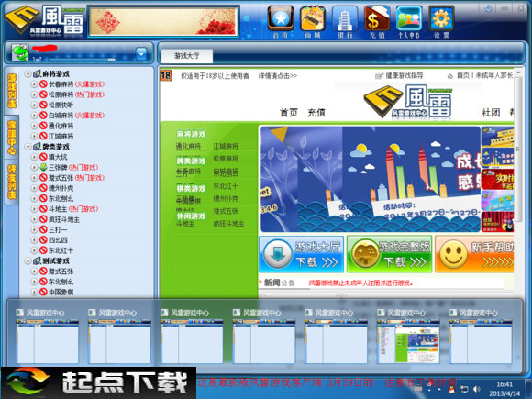Click the volume speaker tray icon
The image size is (532, 399).
tap(477, 389)
